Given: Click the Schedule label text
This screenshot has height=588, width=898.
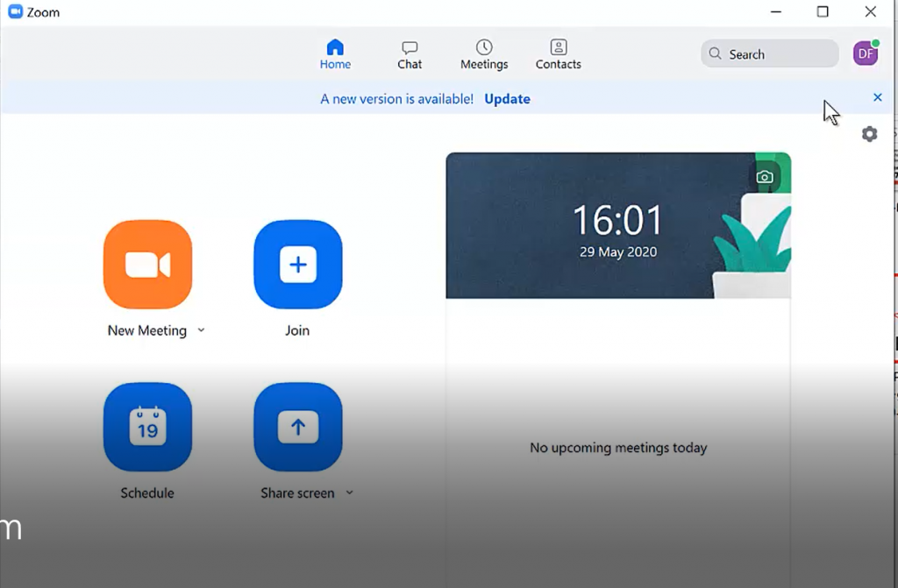Looking at the screenshot, I should [x=147, y=493].
